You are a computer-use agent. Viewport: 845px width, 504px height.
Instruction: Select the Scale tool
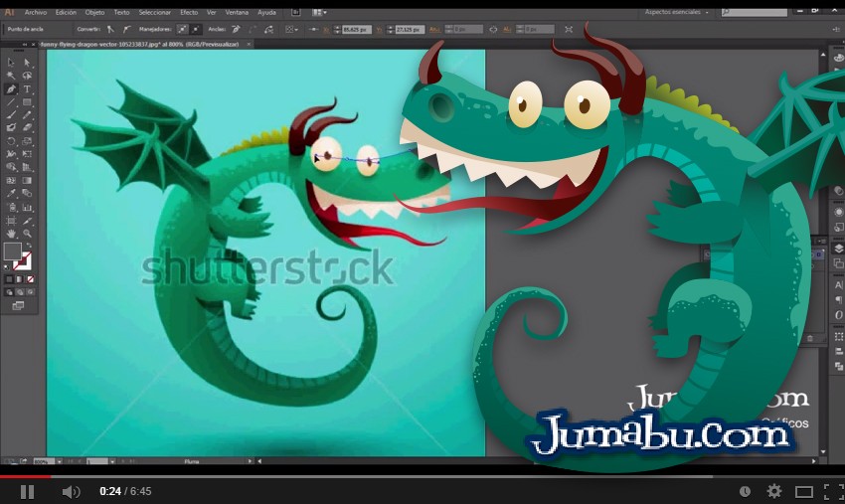pyautogui.click(x=27, y=141)
